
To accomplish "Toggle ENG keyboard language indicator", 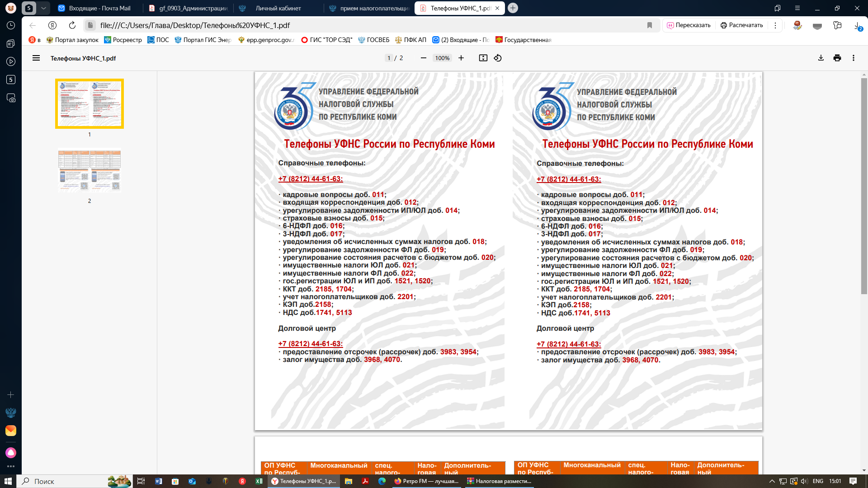I will [x=818, y=481].
